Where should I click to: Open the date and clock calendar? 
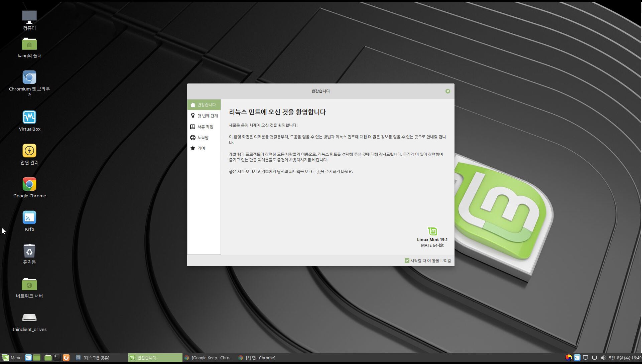(x=625, y=358)
